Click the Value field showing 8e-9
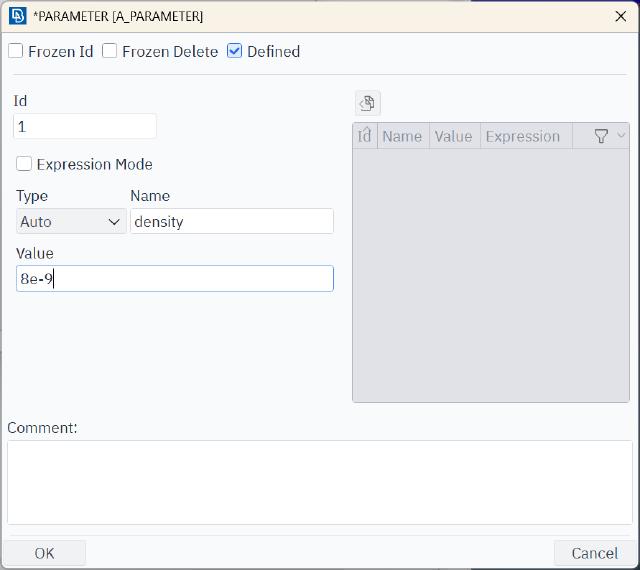This screenshot has height=570, width=640. (x=175, y=279)
